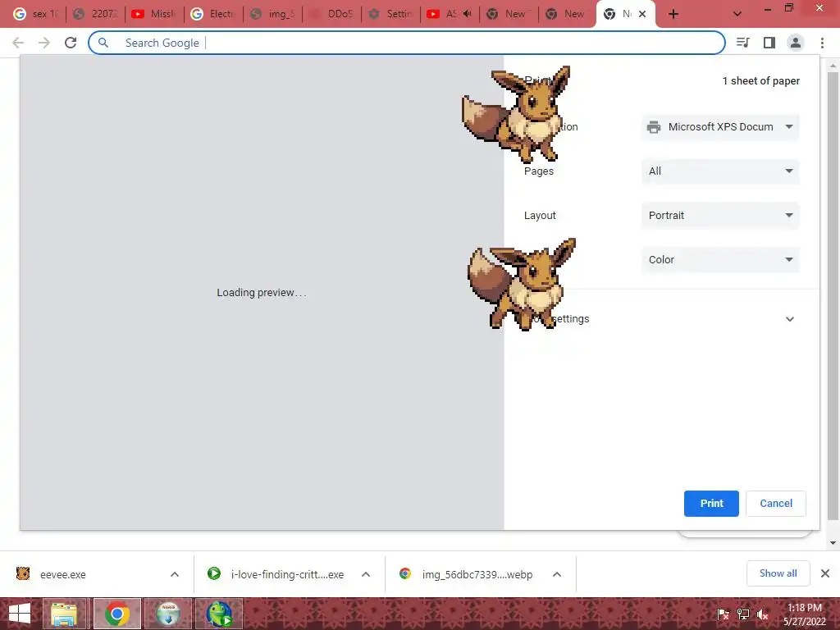Click the 'Loading preview...' text
The image size is (840, 630).
coord(262,293)
